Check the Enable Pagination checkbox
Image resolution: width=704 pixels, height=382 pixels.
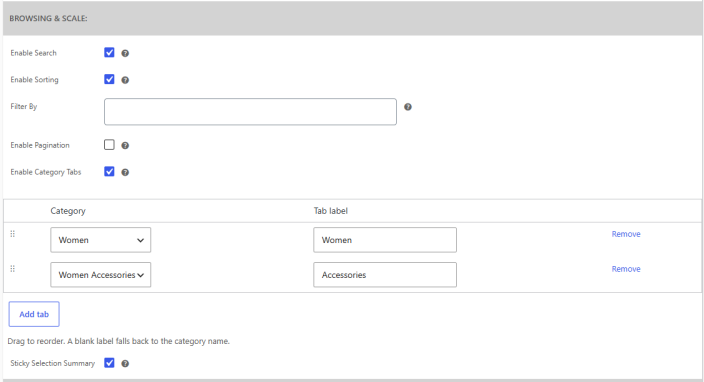tap(109, 145)
